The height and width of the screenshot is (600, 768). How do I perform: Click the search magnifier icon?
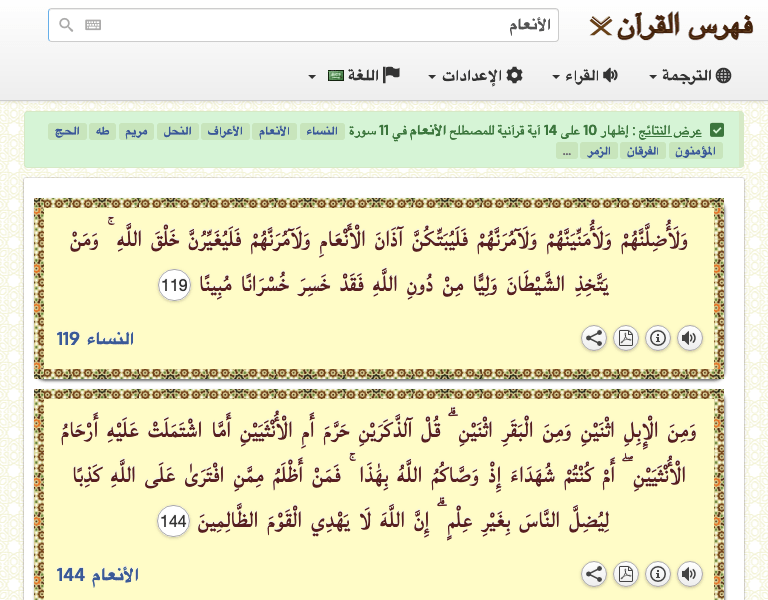(66, 25)
